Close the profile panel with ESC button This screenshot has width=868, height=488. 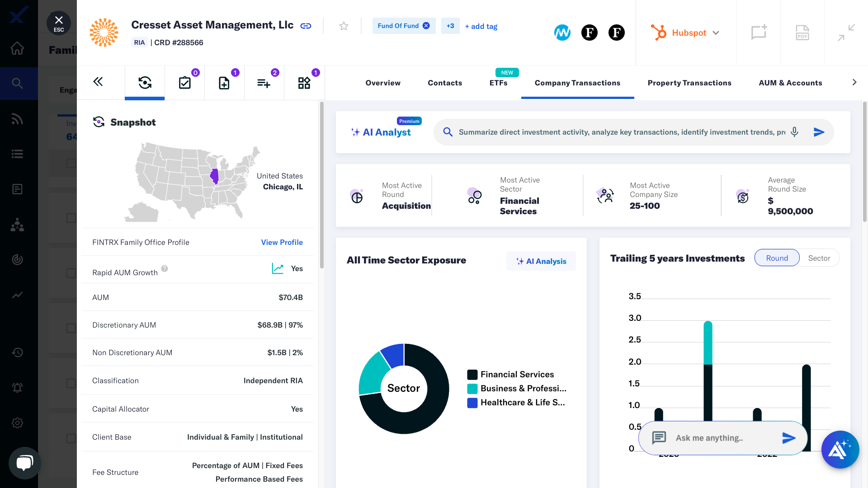tap(59, 23)
